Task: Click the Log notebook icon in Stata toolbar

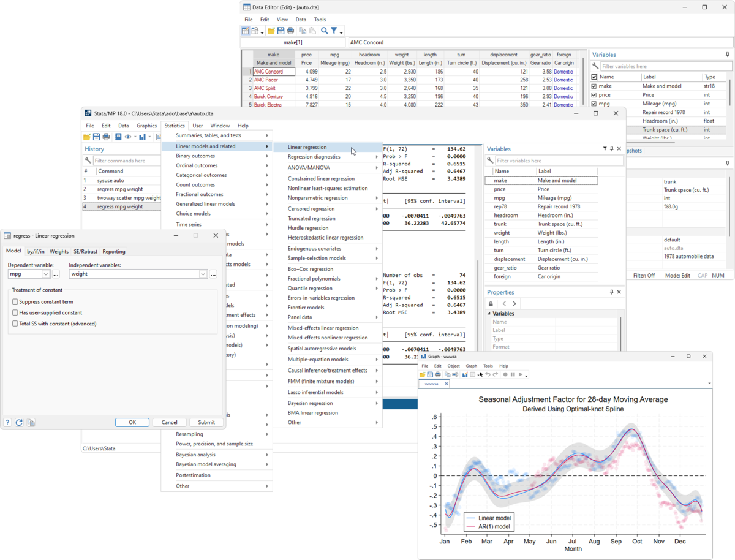Action: [118, 137]
